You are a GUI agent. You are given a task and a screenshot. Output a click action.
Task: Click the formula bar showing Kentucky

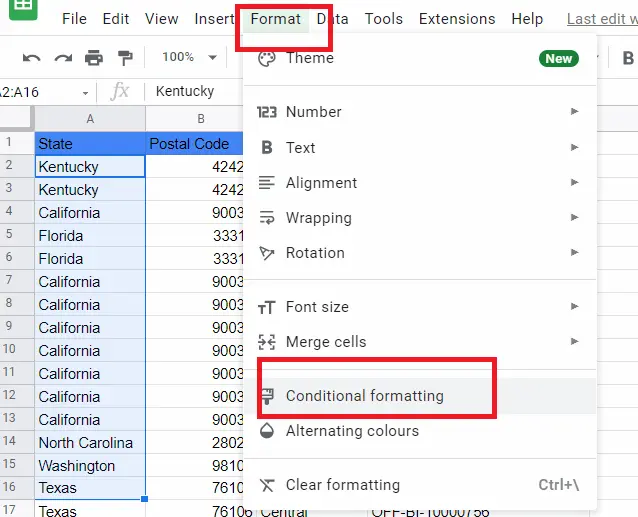tap(194, 91)
